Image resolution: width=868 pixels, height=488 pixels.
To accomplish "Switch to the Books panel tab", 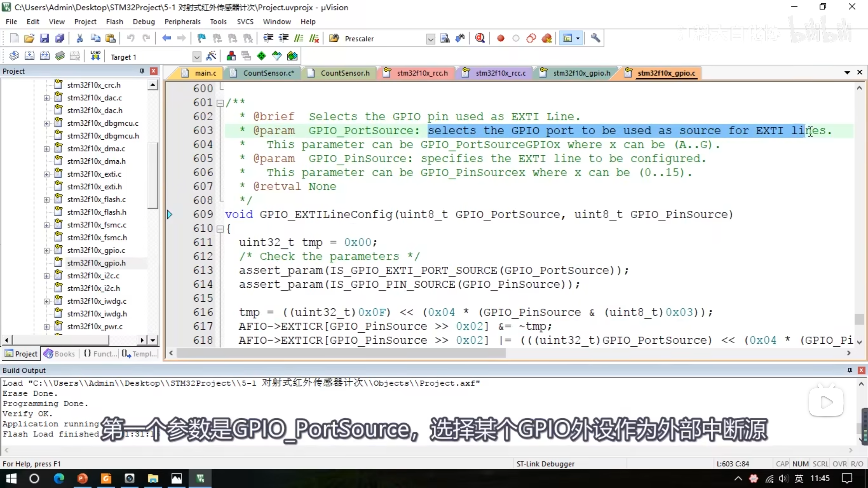I will point(60,354).
